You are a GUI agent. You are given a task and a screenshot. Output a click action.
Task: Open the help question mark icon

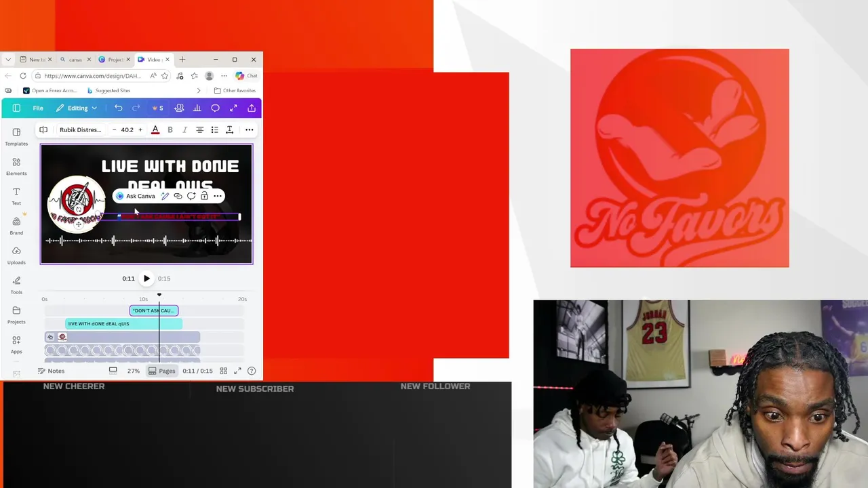(252, 371)
